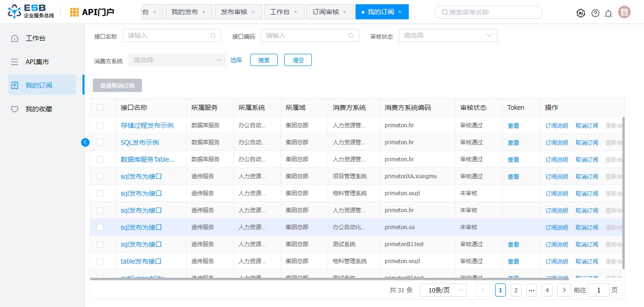The height and width of the screenshot is (307, 644).
Task: Click search icon in 接口名称 field
Action: coord(213,35)
